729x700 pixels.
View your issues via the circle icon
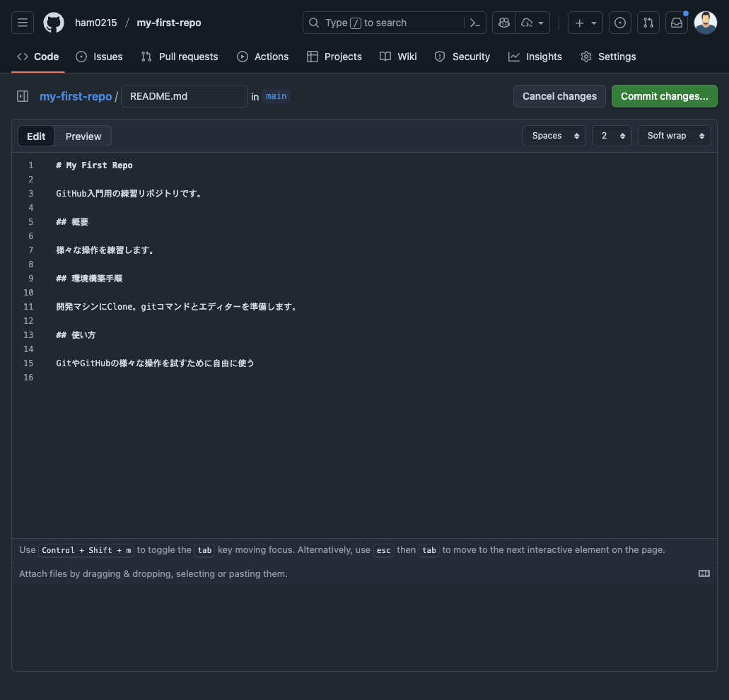(620, 22)
